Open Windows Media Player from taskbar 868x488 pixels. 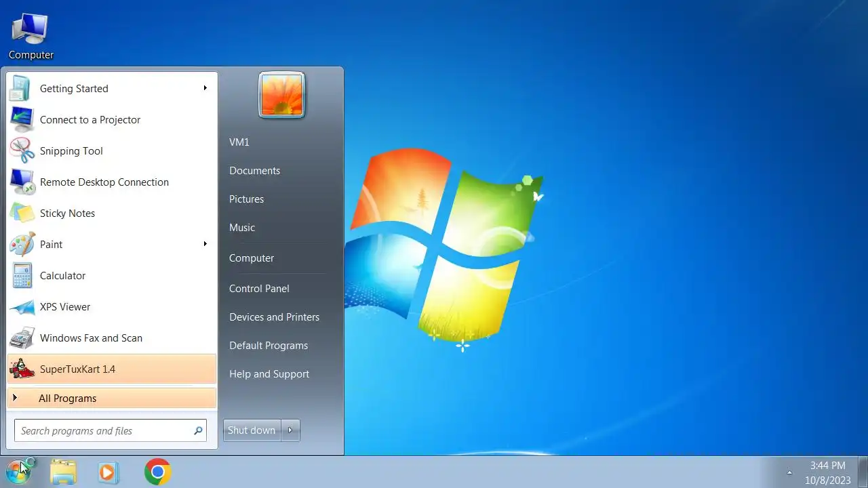point(108,472)
